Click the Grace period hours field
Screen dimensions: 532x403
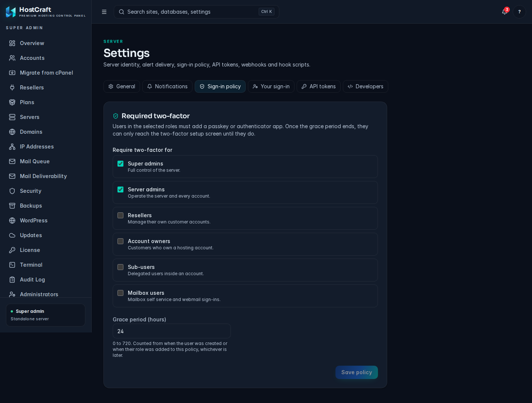pos(172,331)
